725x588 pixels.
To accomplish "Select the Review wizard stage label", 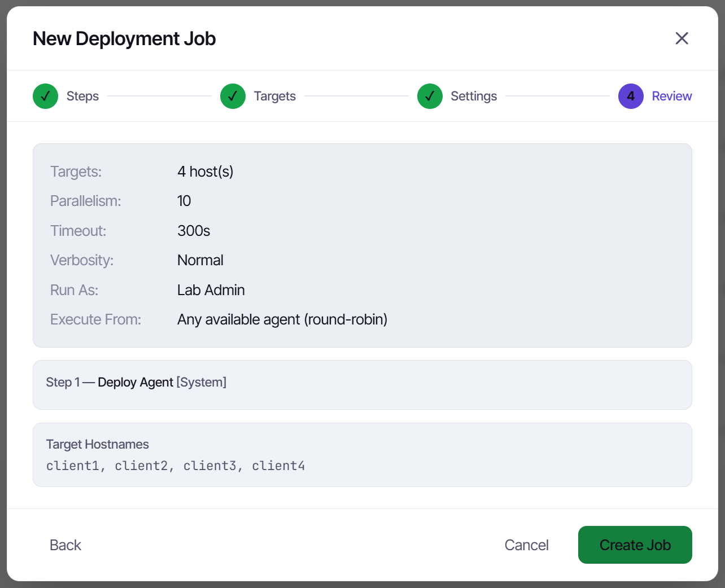I will [671, 96].
